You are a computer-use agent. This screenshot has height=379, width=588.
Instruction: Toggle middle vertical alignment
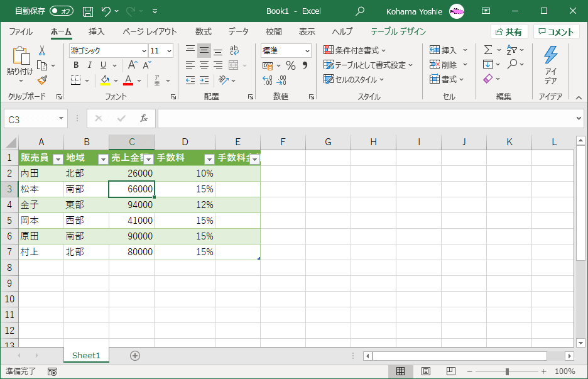204,50
